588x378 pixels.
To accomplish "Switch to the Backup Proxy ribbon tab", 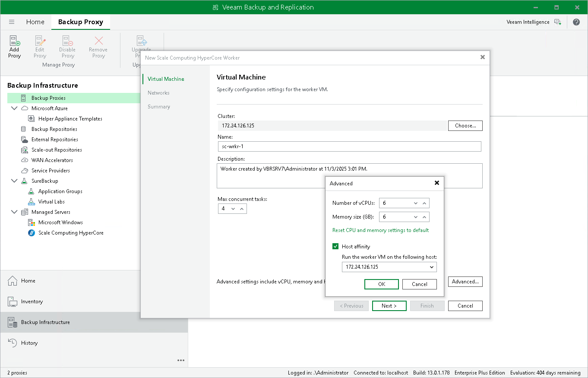I will click(x=81, y=22).
